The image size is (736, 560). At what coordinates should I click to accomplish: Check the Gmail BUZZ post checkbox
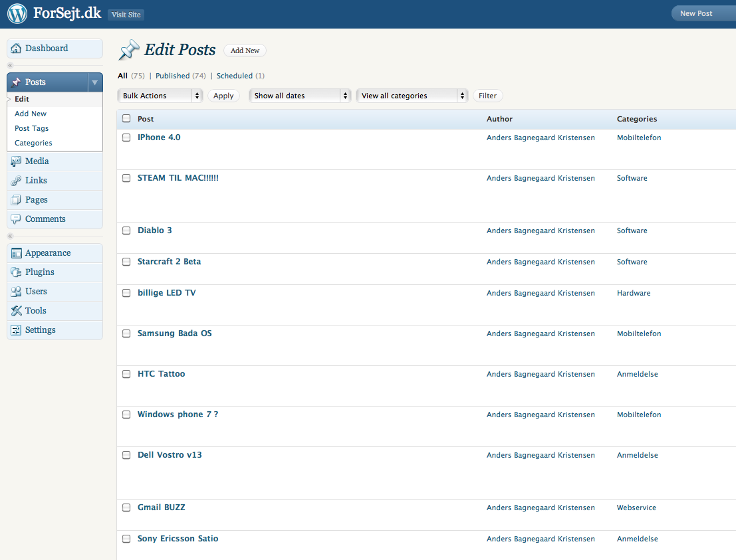(126, 508)
